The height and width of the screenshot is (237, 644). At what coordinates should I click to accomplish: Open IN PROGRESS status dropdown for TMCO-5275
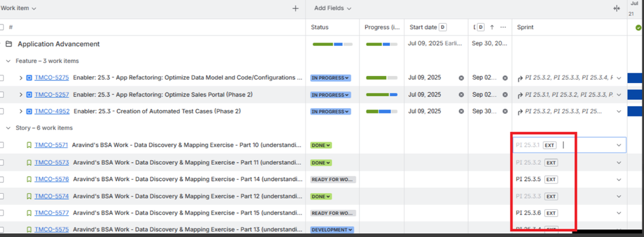(331, 78)
